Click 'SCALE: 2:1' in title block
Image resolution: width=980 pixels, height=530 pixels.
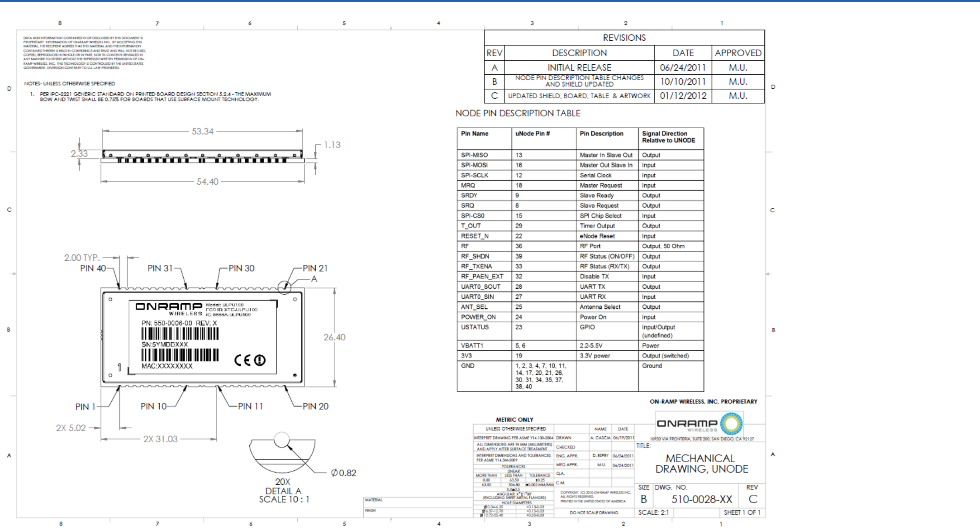click(653, 512)
